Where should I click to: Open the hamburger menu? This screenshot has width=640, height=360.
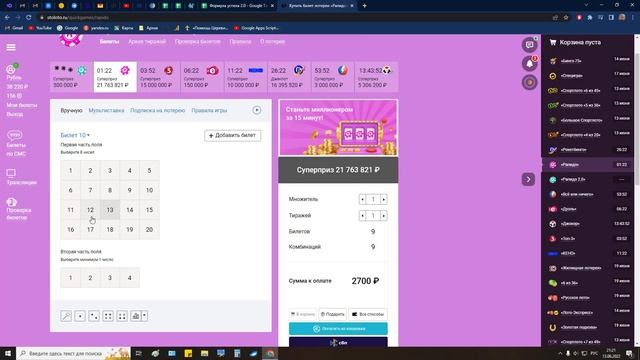point(11,47)
